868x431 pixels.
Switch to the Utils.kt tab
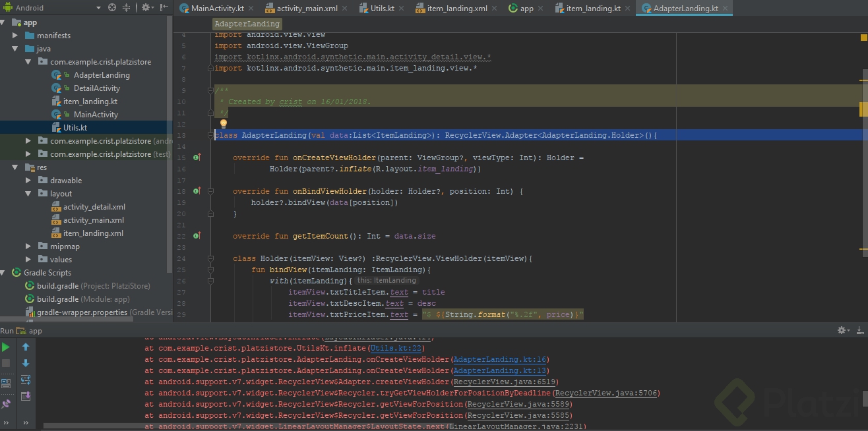click(382, 9)
